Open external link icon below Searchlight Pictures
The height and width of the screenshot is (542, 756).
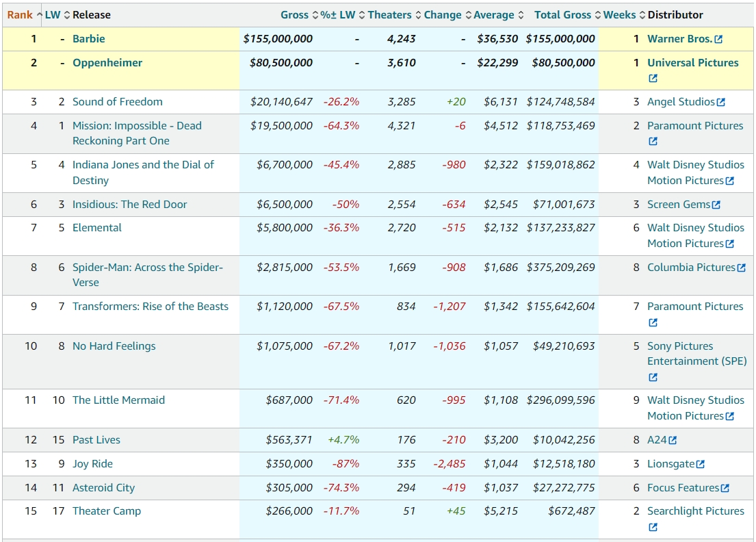pyautogui.click(x=653, y=527)
